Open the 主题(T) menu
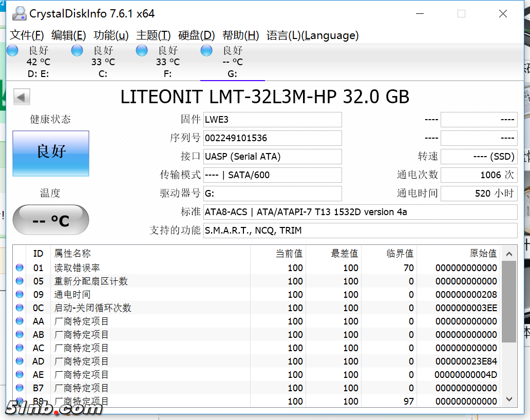The image size is (530, 420). click(x=153, y=35)
